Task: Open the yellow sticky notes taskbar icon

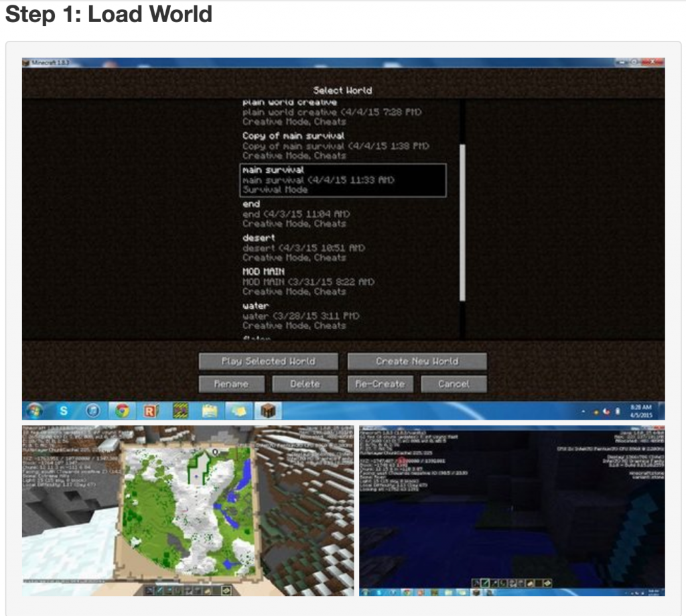Action: [x=239, y=411]
